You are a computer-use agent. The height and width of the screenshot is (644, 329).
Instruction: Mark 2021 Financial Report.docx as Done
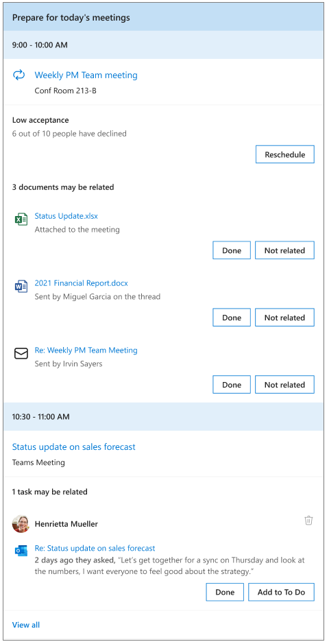[232, 318]
